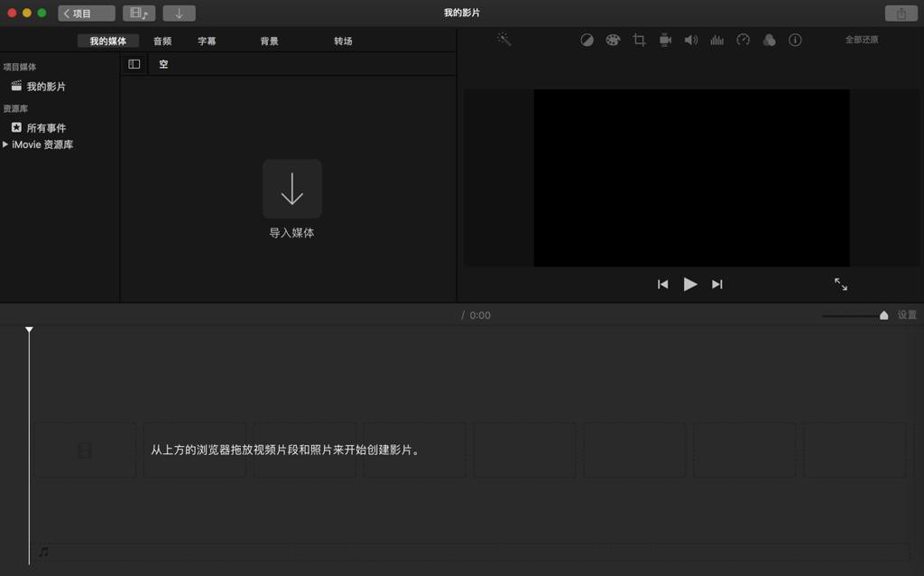The width and height of the screenshot is (924, 576).
Task: Open the 转场 transitions tab
Action: pos(343,41)
